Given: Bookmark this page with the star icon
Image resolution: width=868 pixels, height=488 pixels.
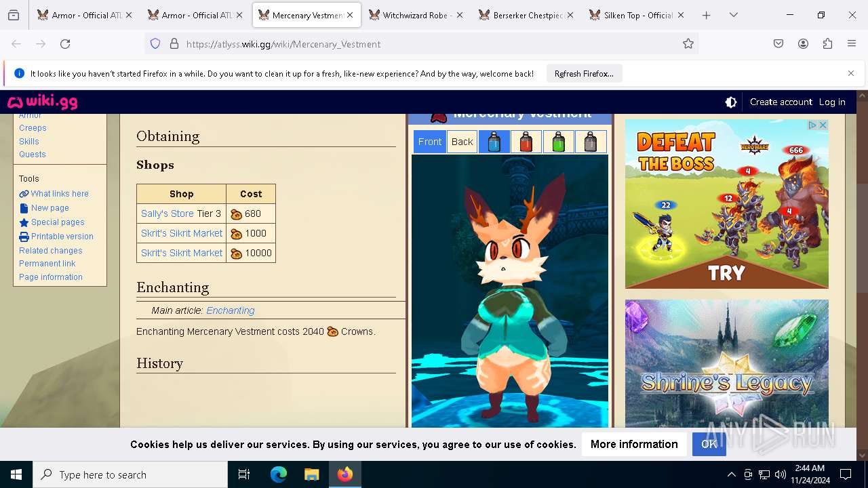Looking at the screenshot, I should [x=688, y=44].
